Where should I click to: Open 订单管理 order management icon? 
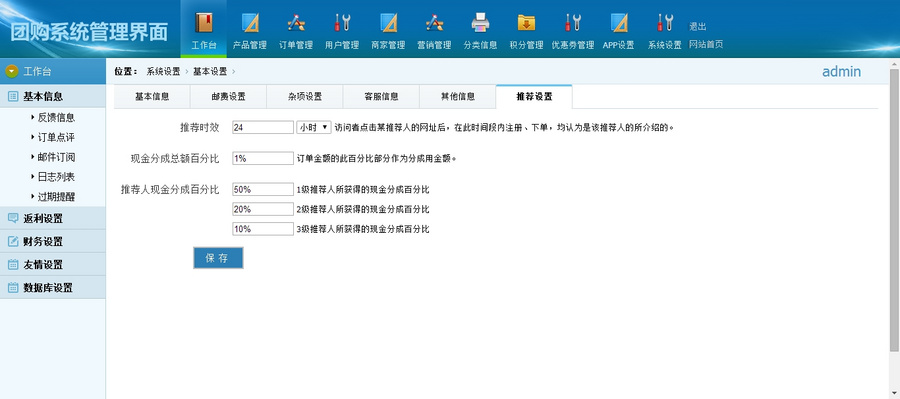pyautogui.click(x=296, y=23)
